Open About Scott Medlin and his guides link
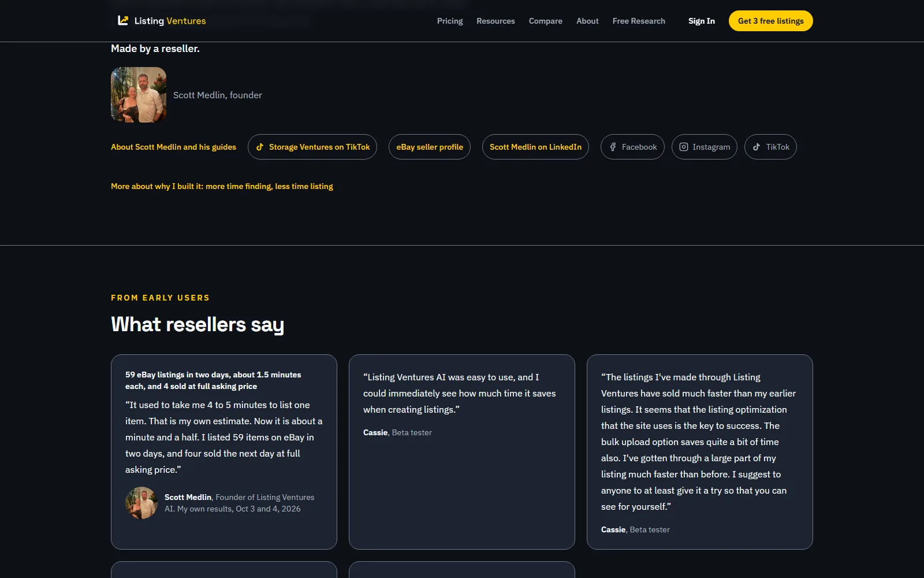 pos(173,147)
